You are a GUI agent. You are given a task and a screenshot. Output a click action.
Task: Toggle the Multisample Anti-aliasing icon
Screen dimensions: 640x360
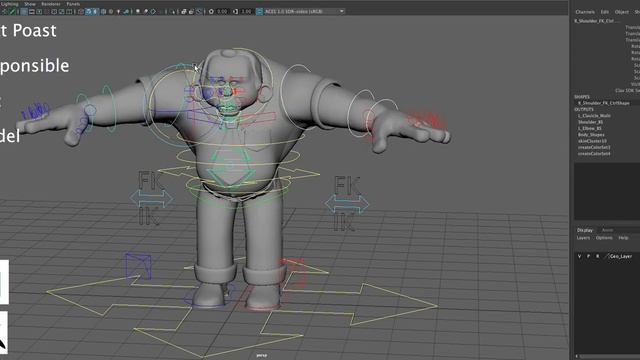point(153,11)
